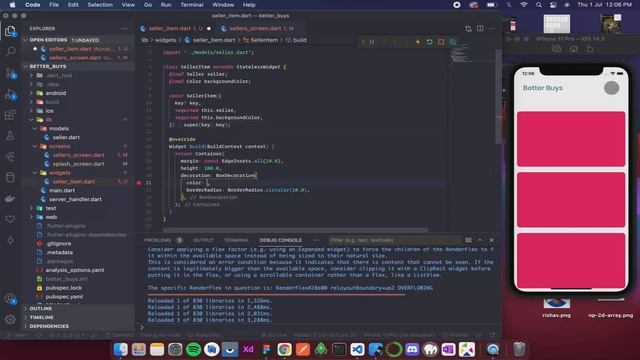The image size is (640, 360).
Task: Click the debug toolbar pause button
Action: point(372,42)
